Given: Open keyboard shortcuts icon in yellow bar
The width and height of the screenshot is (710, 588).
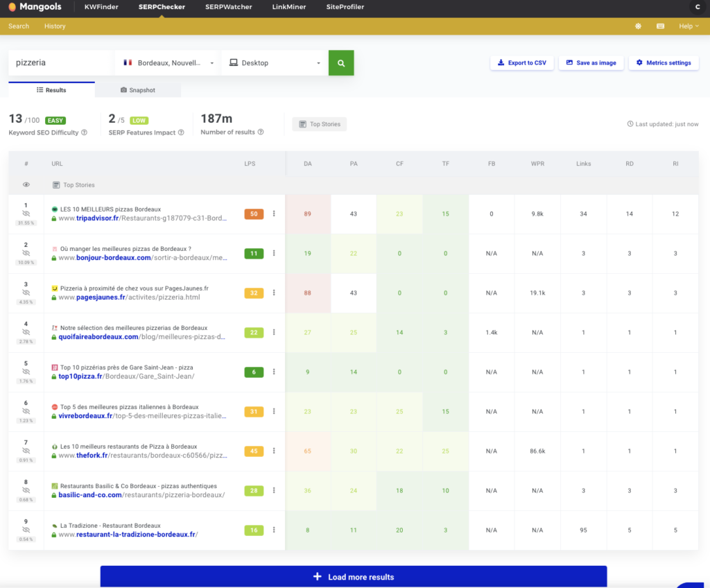Looking at the screenshot, I should pyautogui.click(x=660, y=26).
